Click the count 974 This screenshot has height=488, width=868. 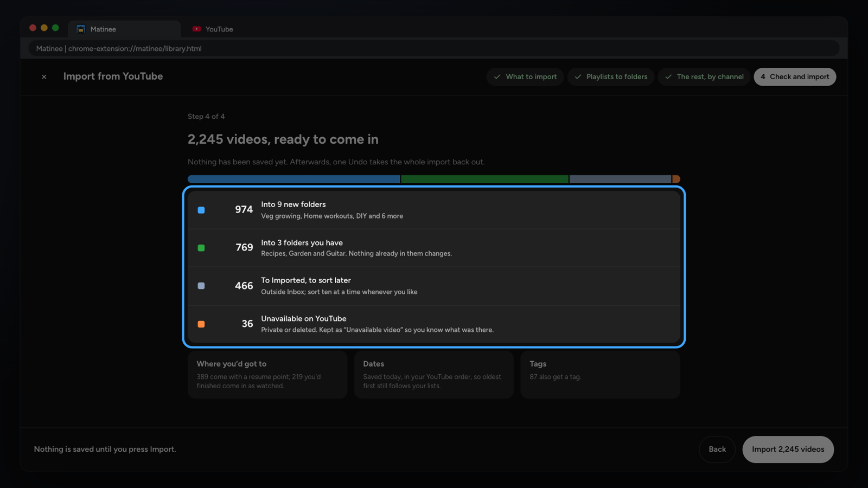point(244,210)
